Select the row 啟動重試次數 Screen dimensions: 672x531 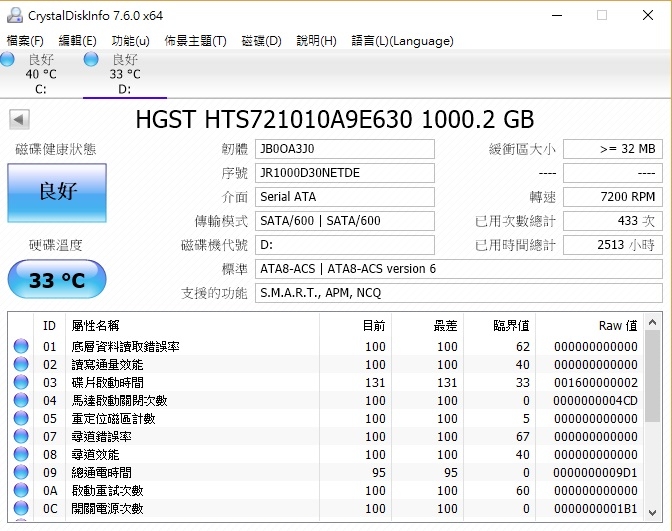[326, 490]
